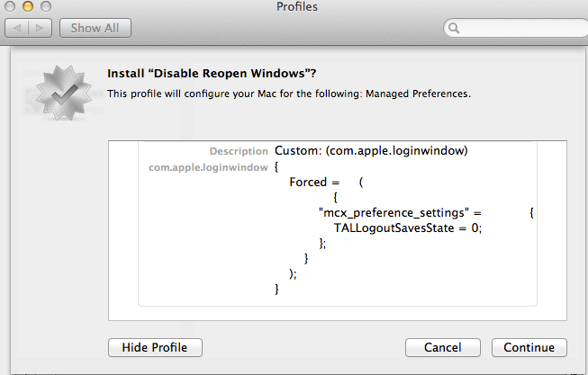Click the 'Managed Preferences' description sentence
The width and height of the screenshot is (588, 375).
289,94
